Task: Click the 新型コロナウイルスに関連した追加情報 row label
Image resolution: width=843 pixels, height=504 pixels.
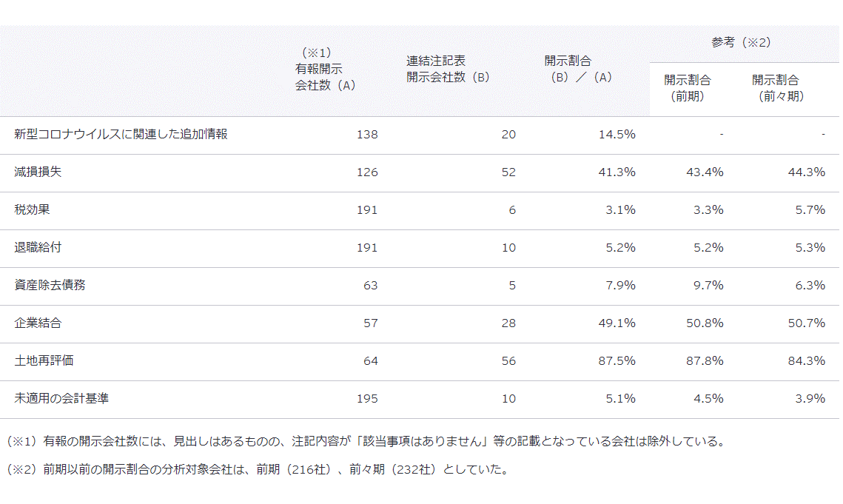Action: [x=121, y=135]
